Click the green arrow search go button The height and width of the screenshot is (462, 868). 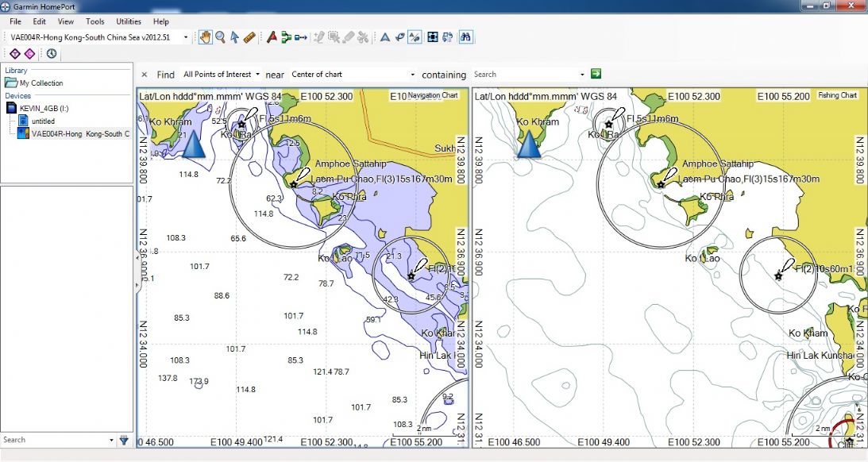(x=596, y=74)
